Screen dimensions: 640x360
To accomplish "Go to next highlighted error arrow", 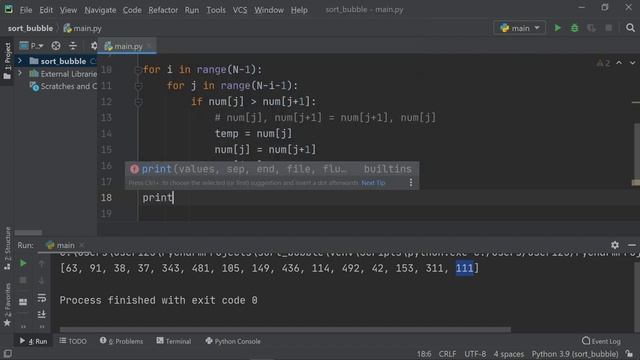I will (x=632, y=63).
